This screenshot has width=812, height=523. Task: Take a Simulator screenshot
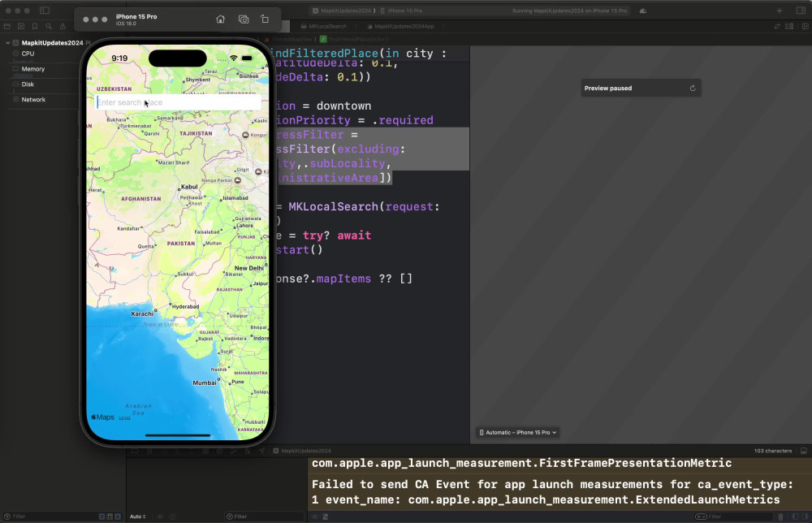[x=244, y=19]
